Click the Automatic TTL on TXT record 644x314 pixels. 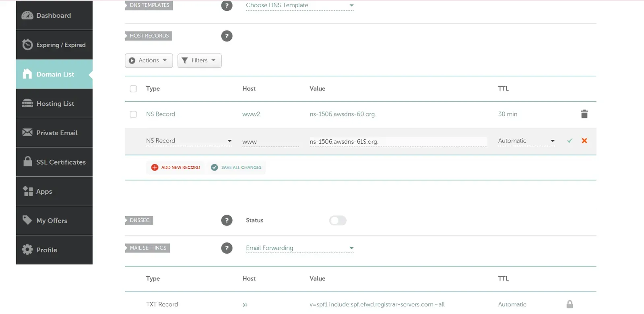click(x=512, y=304)
